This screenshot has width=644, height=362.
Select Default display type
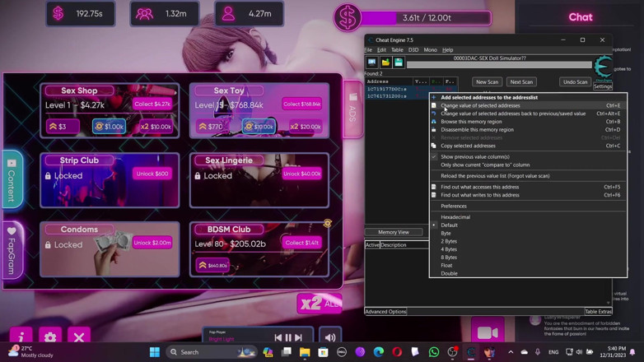coord(528,225)
